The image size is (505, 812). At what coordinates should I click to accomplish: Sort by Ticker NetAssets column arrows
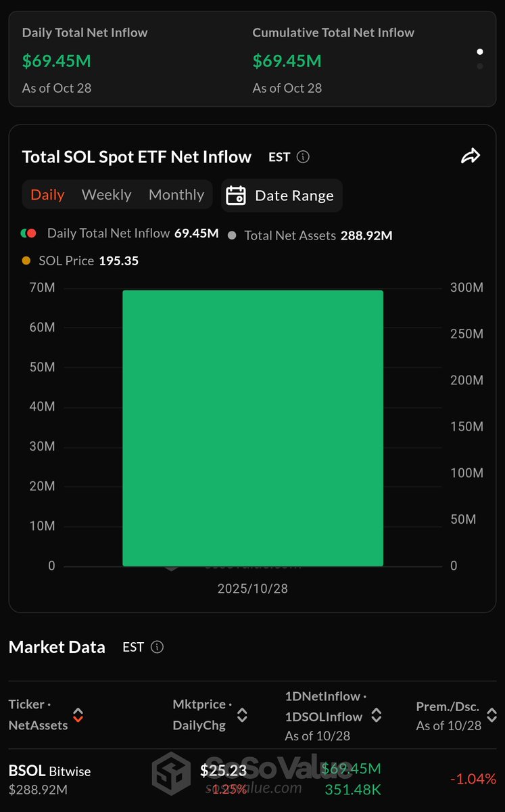click(x=78, y=715)
